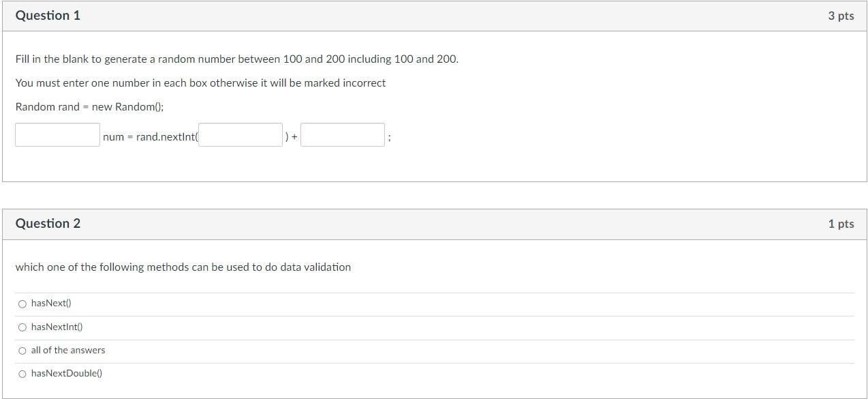The height and width of the screenshot is (399, 868).
Task: Click the "all of the answers" label text
Action: pyautogui.click(x=68, y=351)
